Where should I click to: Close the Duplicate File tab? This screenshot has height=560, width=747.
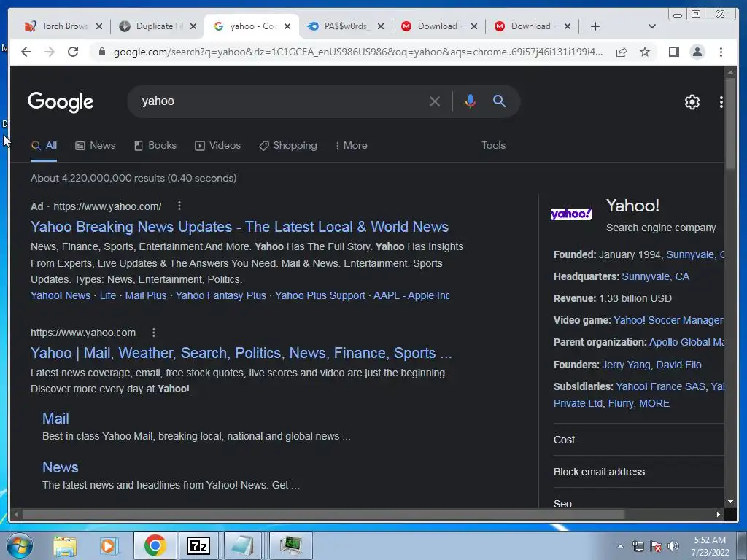click(193, 26)
